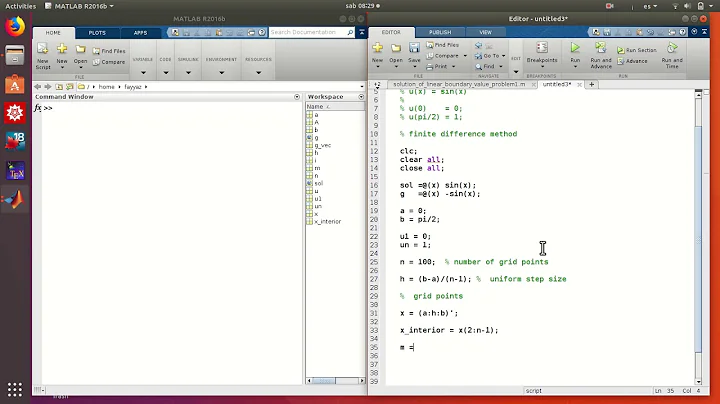Select variable g_vec in Workspace
The image size is (720, 404).
point(323,145)
